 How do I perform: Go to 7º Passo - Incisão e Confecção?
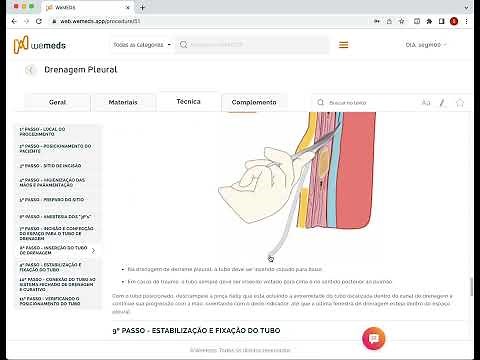(x=57, y=233)
